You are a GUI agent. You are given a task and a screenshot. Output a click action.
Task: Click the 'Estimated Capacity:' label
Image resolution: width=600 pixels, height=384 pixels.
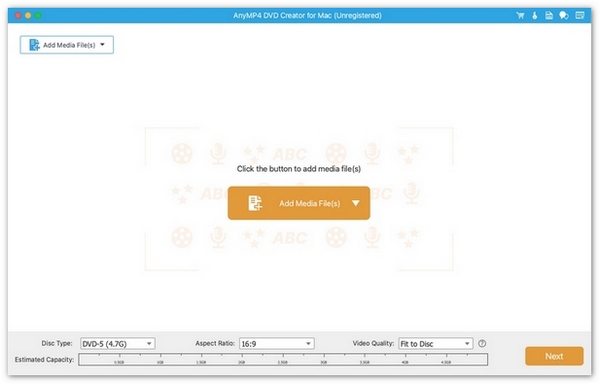tap(44, 360)
